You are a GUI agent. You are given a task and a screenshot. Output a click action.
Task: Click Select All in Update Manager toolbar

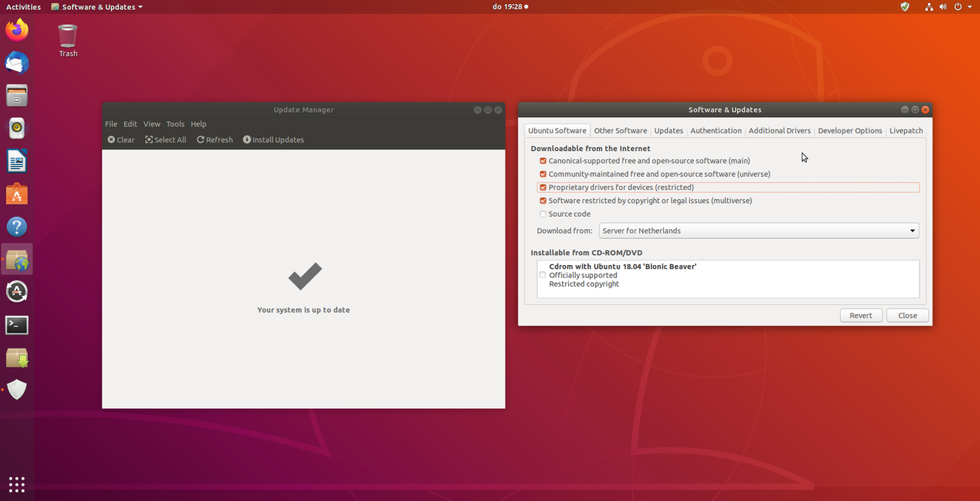click(165, 139)
